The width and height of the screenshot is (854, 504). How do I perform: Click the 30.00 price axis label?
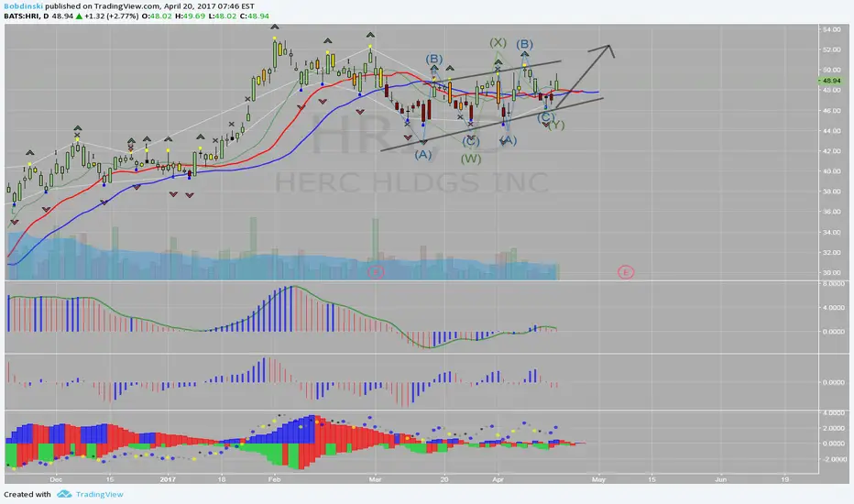(x=831, y=272)
